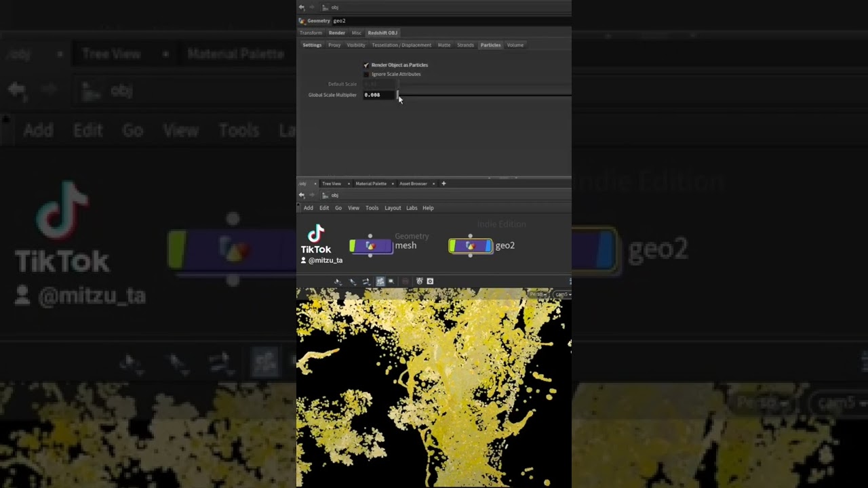The height and width of the screenshot is (488, 868).
Task: Open the Help menu
Action: (x=428, y=208)
